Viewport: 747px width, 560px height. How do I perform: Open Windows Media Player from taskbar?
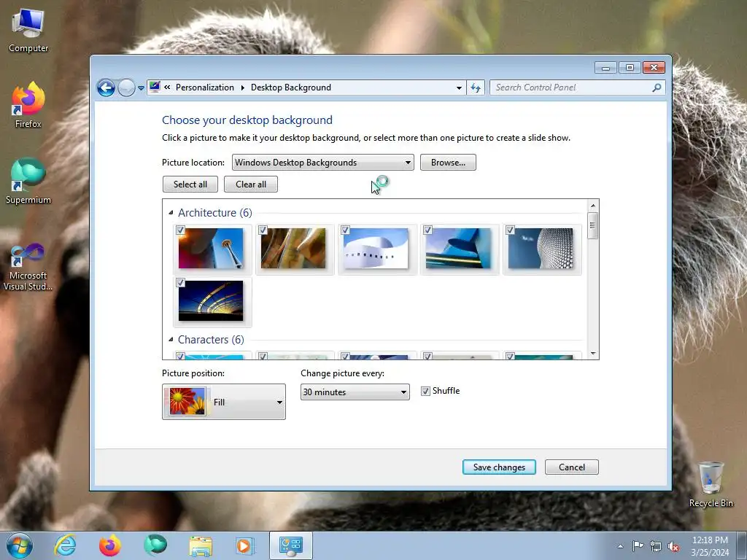coord(246,545)
